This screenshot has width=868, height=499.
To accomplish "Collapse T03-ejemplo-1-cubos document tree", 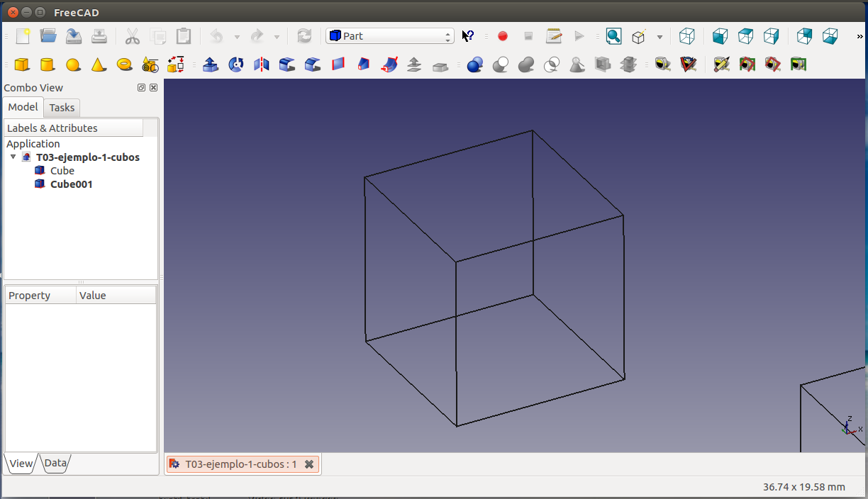I will coord(13,157).
